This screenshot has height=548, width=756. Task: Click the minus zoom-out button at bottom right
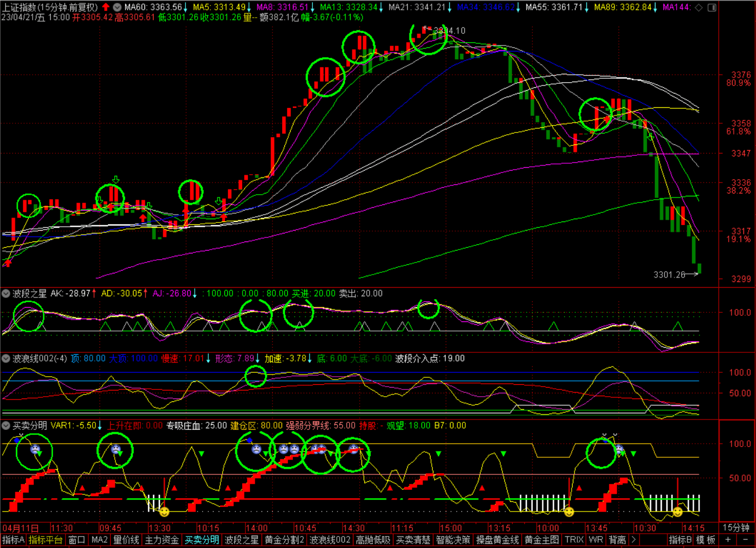746,539
